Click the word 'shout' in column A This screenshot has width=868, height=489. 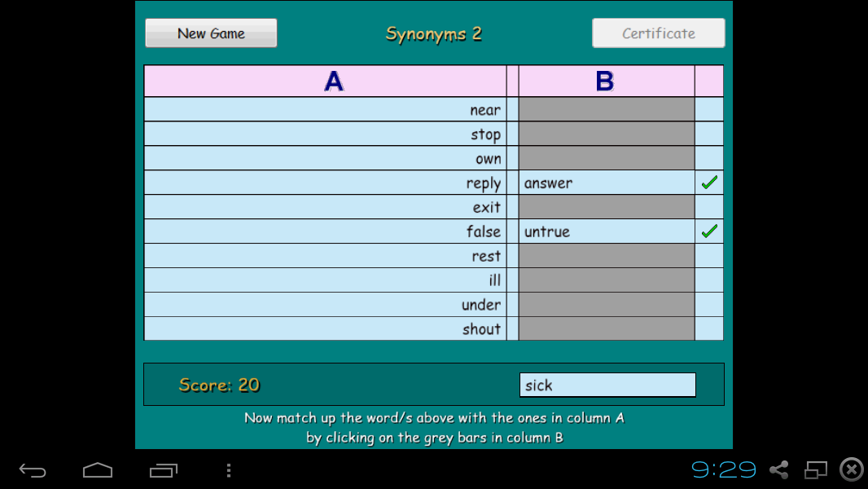click(x=481, y=329)
